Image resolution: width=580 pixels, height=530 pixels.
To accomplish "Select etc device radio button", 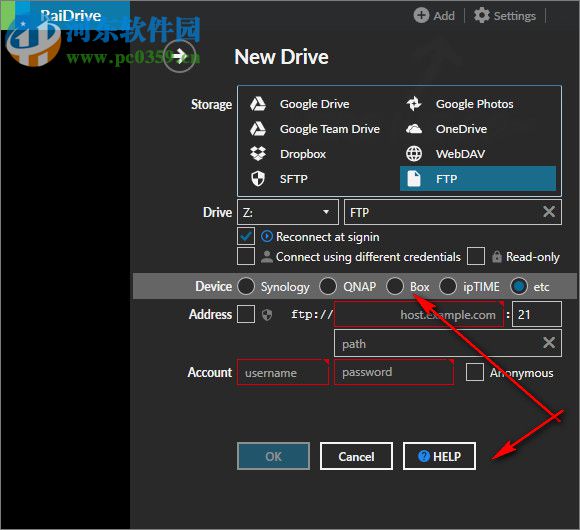I will 519,286.
